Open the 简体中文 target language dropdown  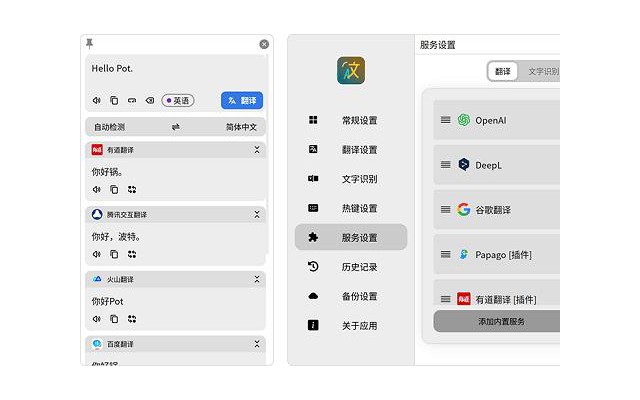[241, 127]
